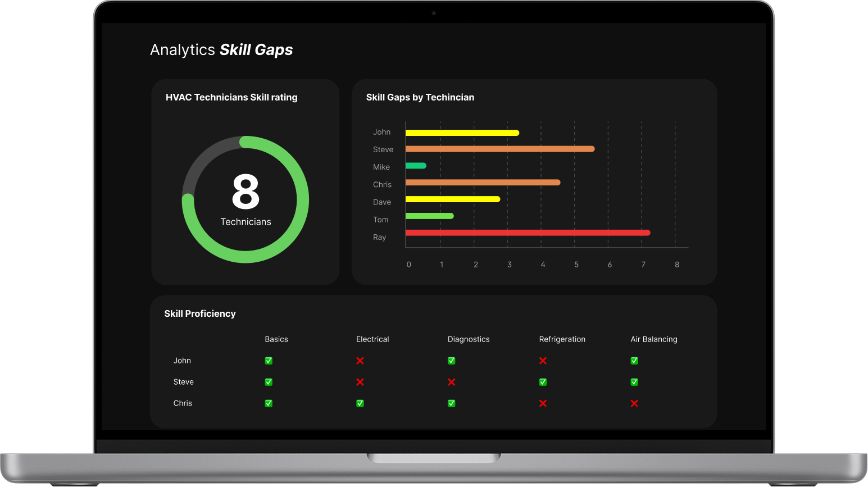Click the Ray label on the chart axis

pos(380,238)
